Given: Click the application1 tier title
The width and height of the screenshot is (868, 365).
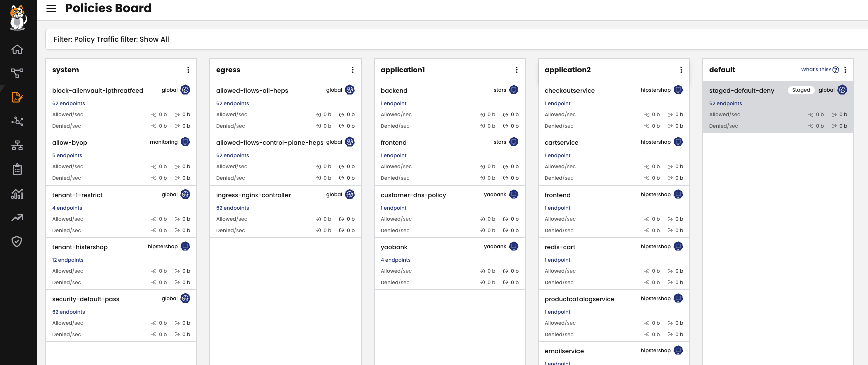Looking at the screenshot, I should 403,70.
